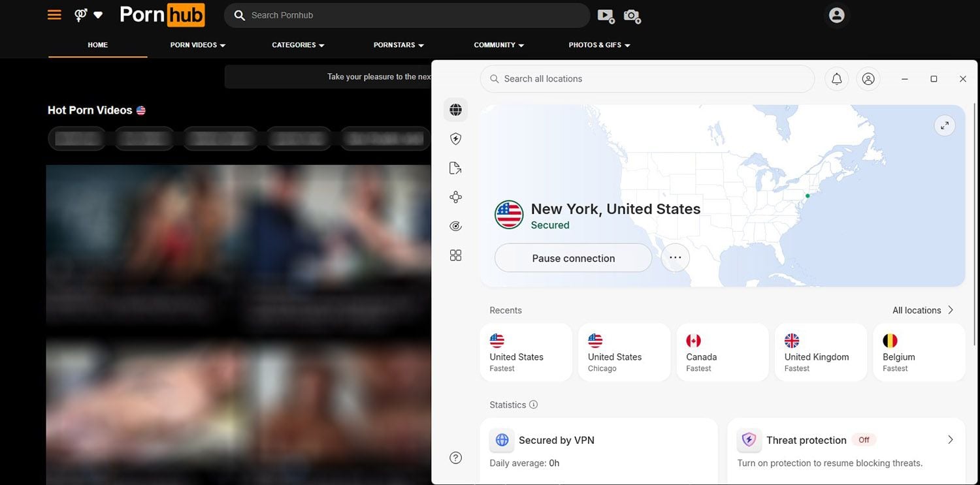Expand the Categories dropdown menu
The image size is (980, 485).
click(x=298, y=45)
